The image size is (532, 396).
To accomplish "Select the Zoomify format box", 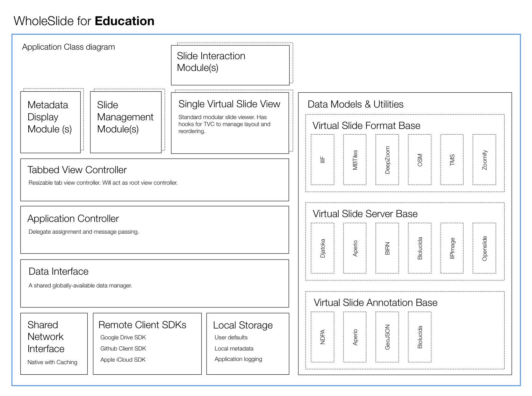I will click(484, 159).
